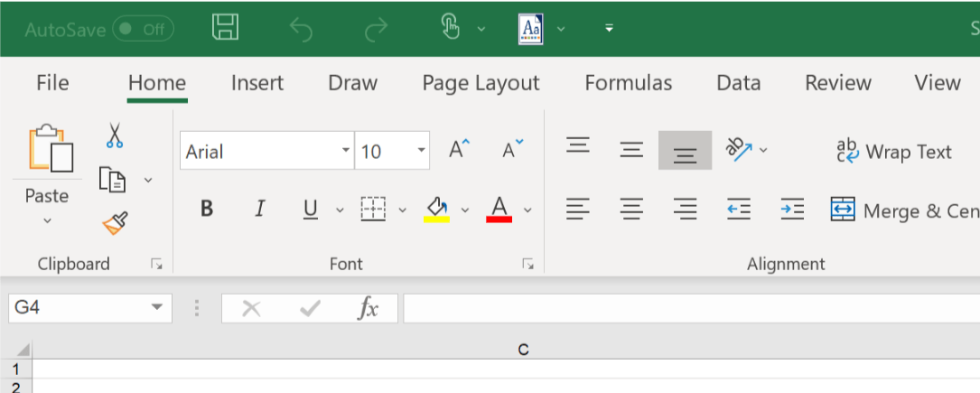Apply red Font Color
The height and width of the screenshot is (393, 980).
coord(499,210)
